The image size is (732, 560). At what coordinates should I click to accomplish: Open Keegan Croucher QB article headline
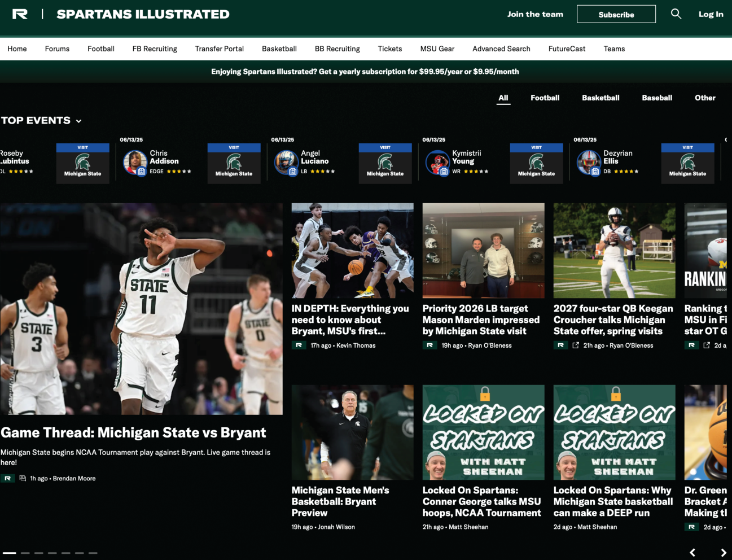613,320
